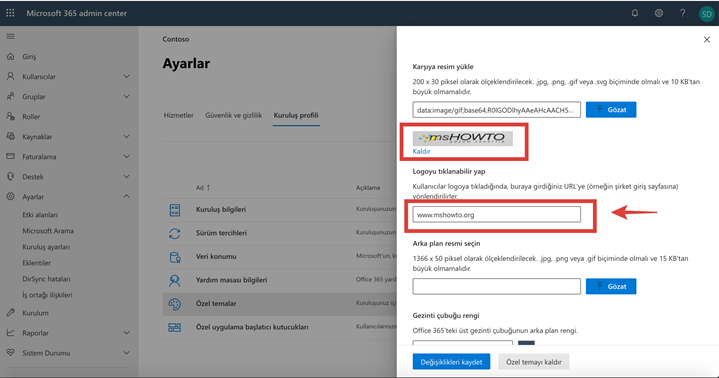Switch to the Hizmetler tab
Viewport: 719px width, 378px height.
click(178, 115)
